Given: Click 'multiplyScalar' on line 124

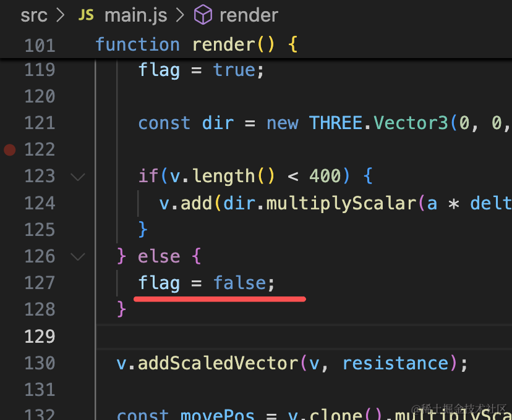Looking at the screenshot, I should [341, 204].
